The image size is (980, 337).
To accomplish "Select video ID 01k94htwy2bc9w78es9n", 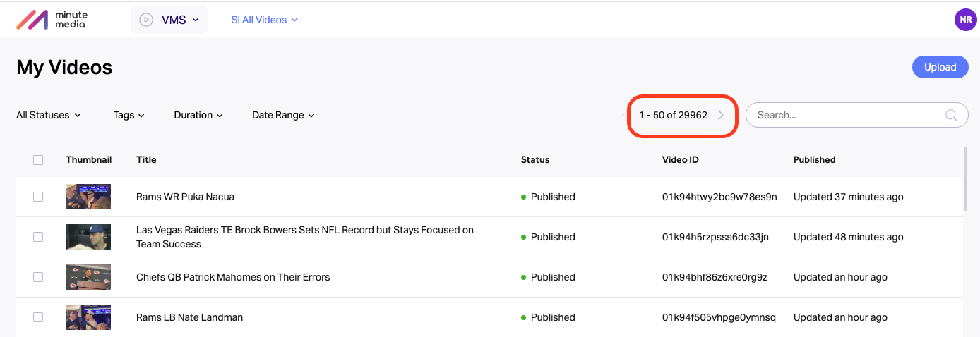I will point(719,197).
